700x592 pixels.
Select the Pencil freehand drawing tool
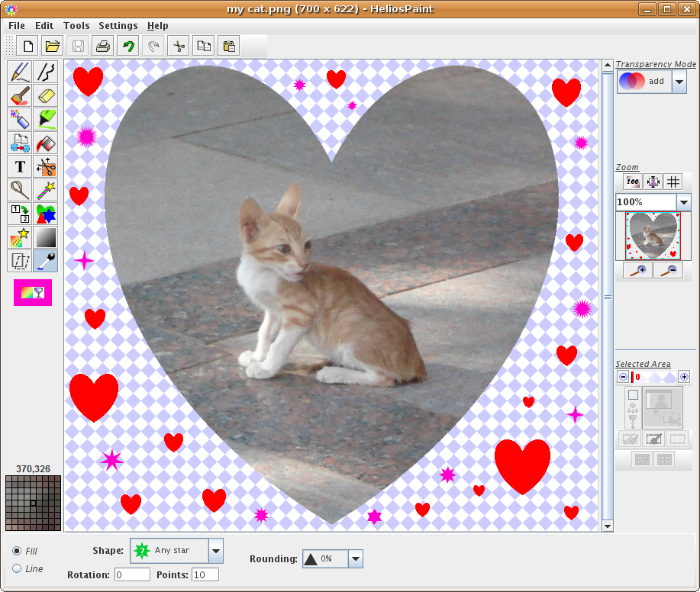(x=20, y=72)
